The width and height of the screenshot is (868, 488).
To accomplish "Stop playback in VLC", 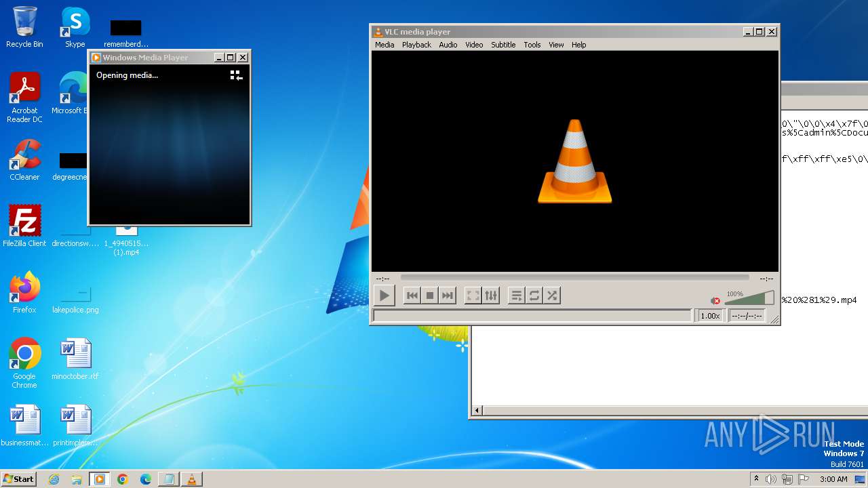I will (429, 296).
